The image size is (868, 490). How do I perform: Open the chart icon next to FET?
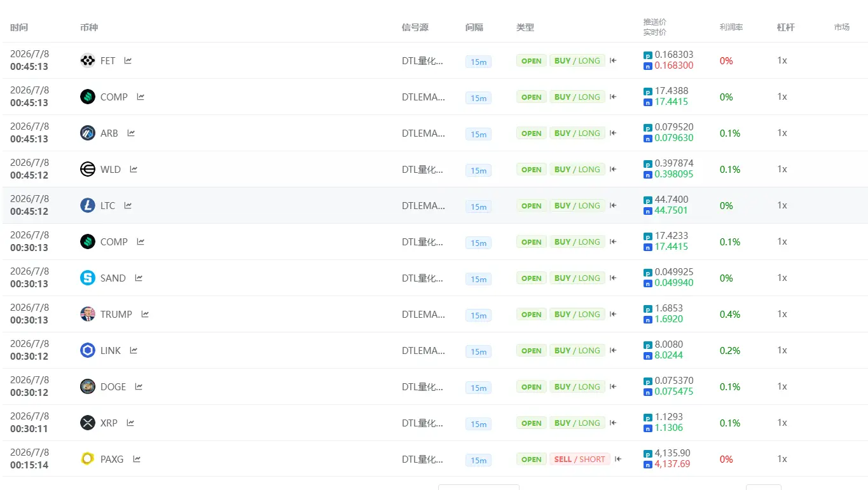coord(128,60)
